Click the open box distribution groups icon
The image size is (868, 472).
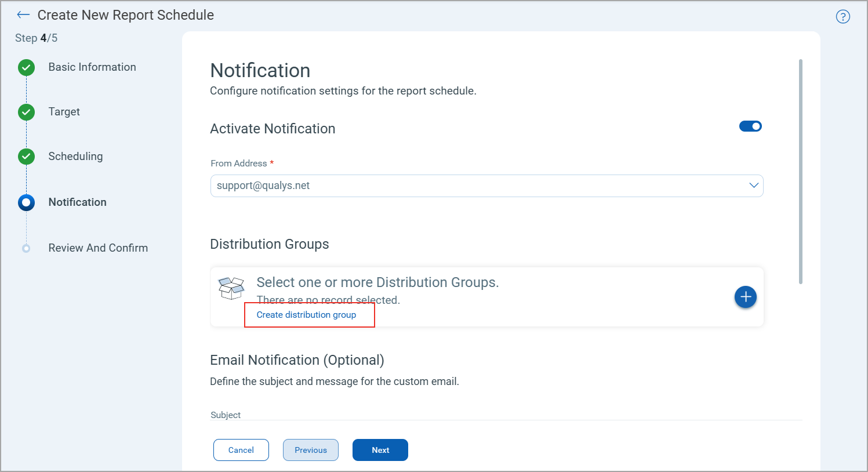point(231,288)
